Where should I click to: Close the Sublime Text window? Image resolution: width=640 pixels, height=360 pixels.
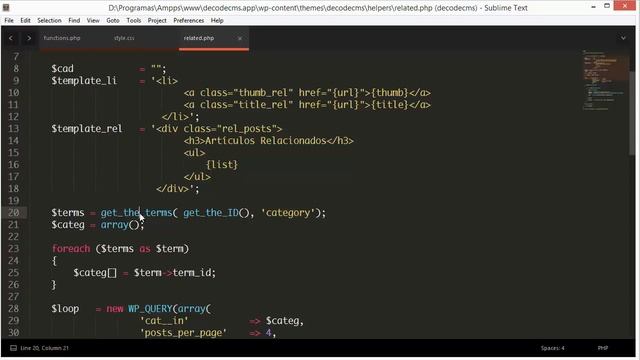pos(625,6)
